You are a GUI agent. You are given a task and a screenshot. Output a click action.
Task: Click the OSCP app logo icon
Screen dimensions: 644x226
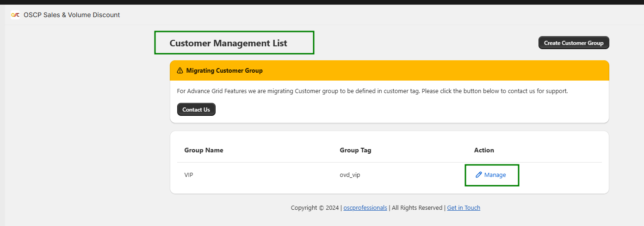click(15, 15)
